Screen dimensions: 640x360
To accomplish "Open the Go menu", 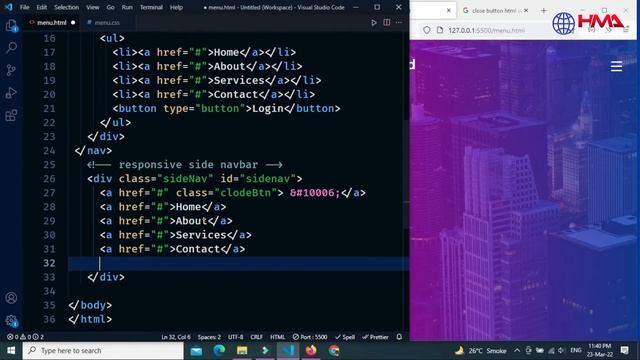I will (x=111, y=7).
